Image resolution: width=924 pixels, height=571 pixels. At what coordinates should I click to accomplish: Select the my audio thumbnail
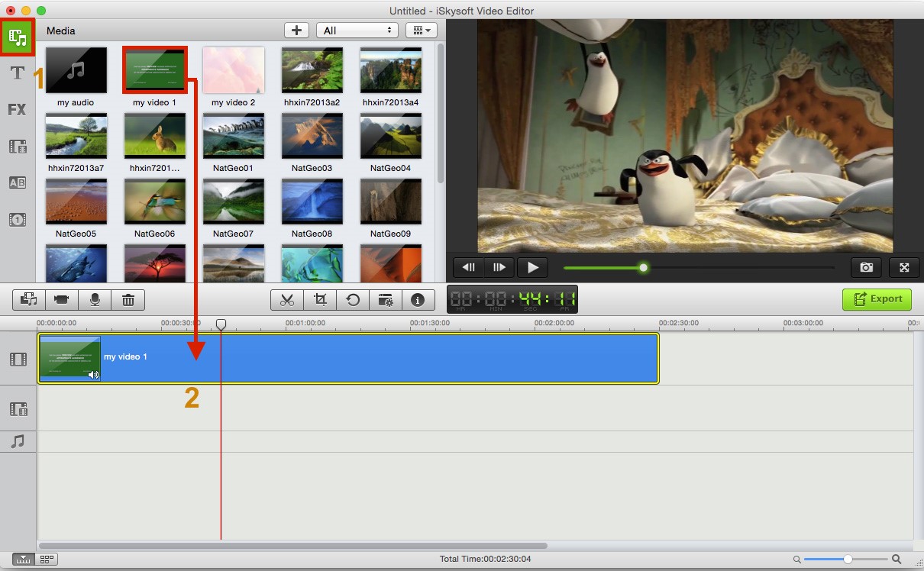[76, 71]
